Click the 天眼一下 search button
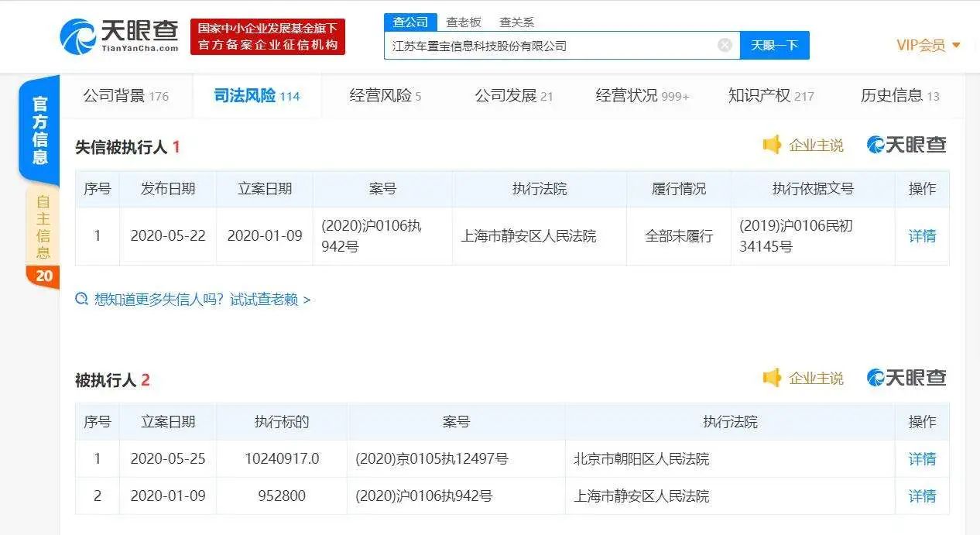Image resolution: width=980 pixels, height=535 pixels. pos(774,45)
